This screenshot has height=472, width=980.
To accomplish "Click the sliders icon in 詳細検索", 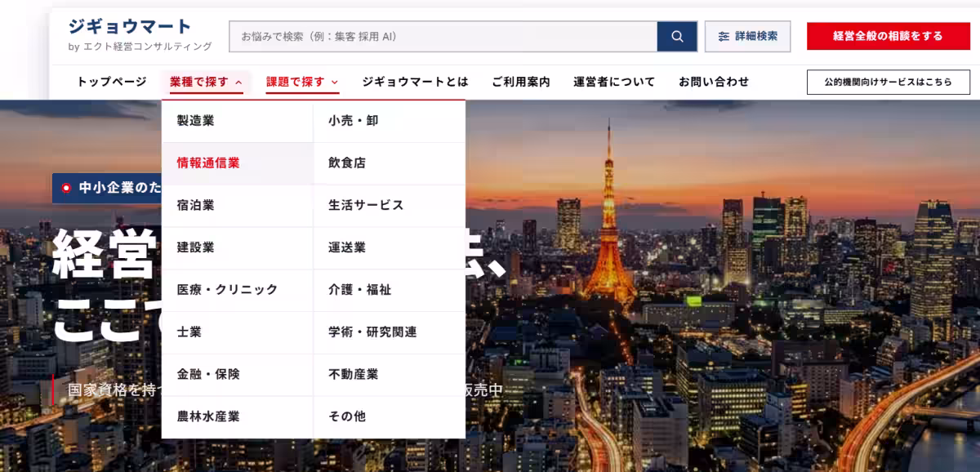I will pyautogui.click(x=724, y=37).
